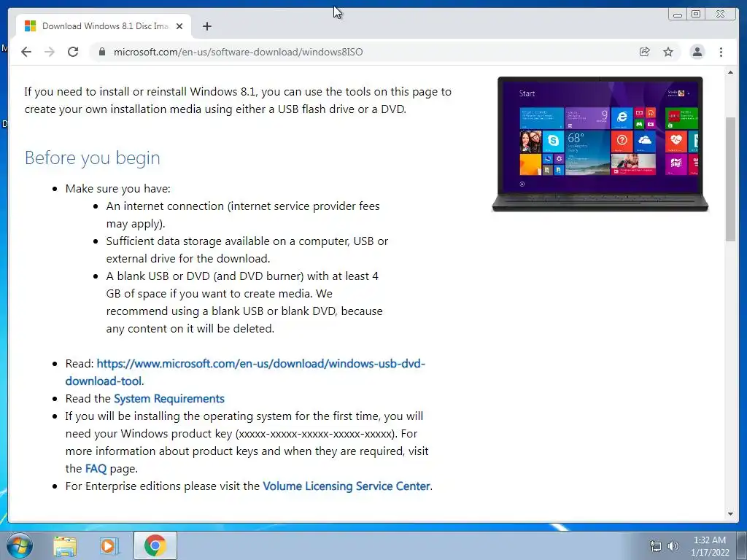
Task: Click the 'Before you begin' heading
Action: [x=93, y=157]
